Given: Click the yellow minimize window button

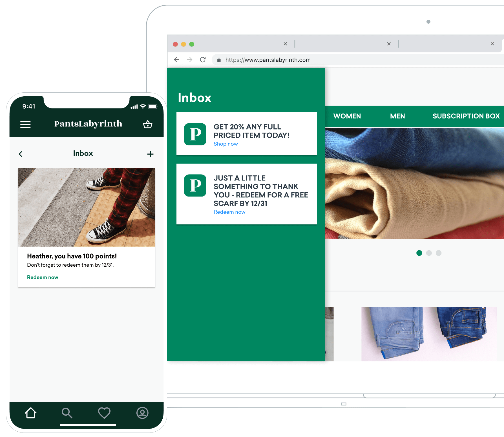Looking at the screenshot, I should point(184,44).
